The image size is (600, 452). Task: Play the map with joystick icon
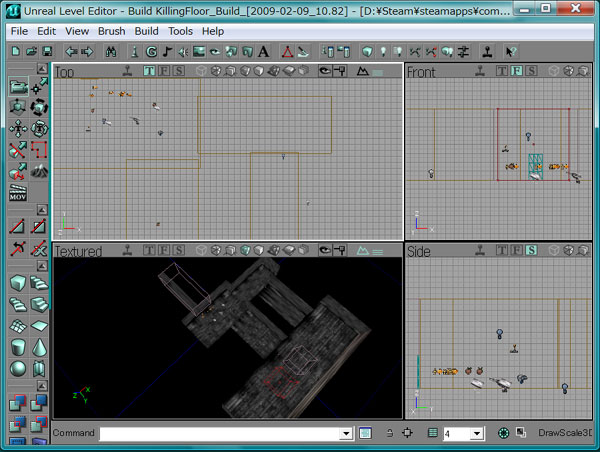point(487,51)
